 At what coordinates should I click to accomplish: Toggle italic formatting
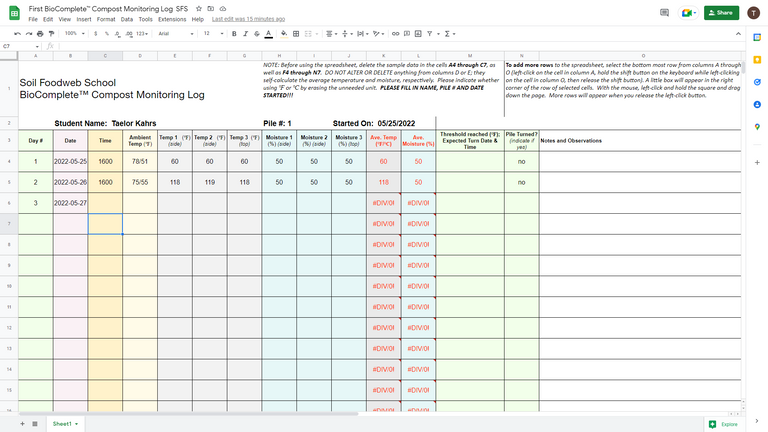click(x=245, y=34)
